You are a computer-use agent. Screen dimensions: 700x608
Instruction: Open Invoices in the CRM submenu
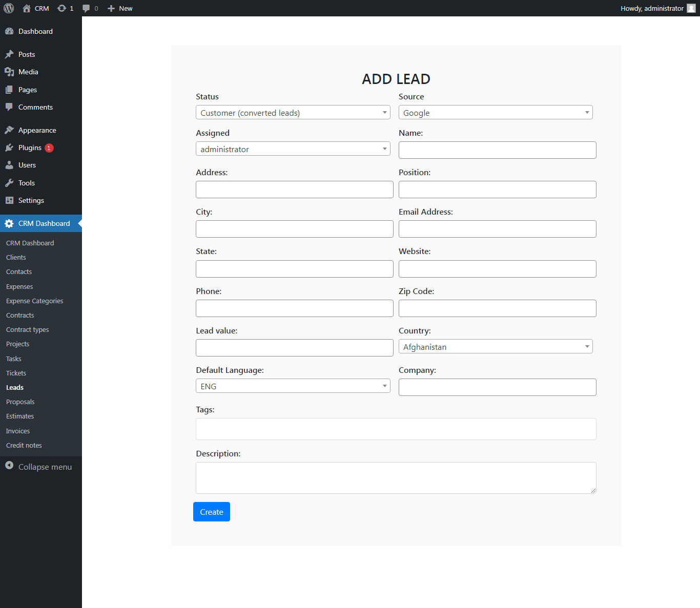click(18, 431)
